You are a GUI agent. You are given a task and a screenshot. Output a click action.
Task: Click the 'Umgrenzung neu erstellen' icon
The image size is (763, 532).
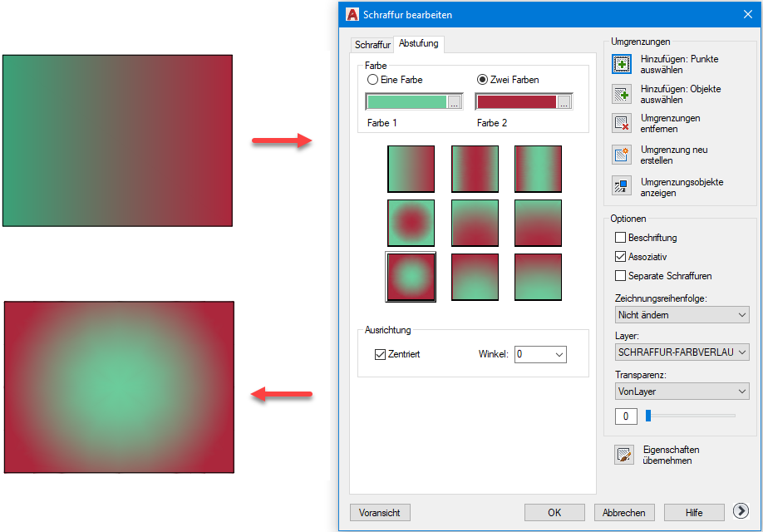pos(622,155)
